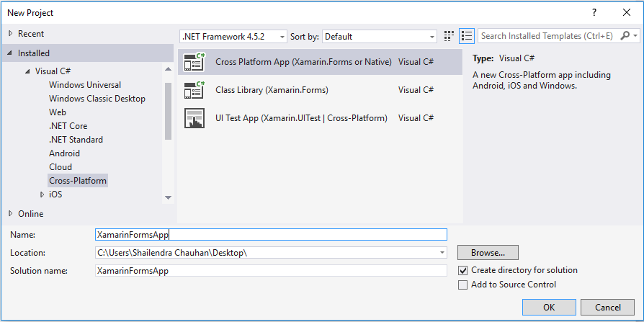This screenshot has width=644, height=322.
Task: Enable Add to Source Control checkbox
Action: click(463, 285)
